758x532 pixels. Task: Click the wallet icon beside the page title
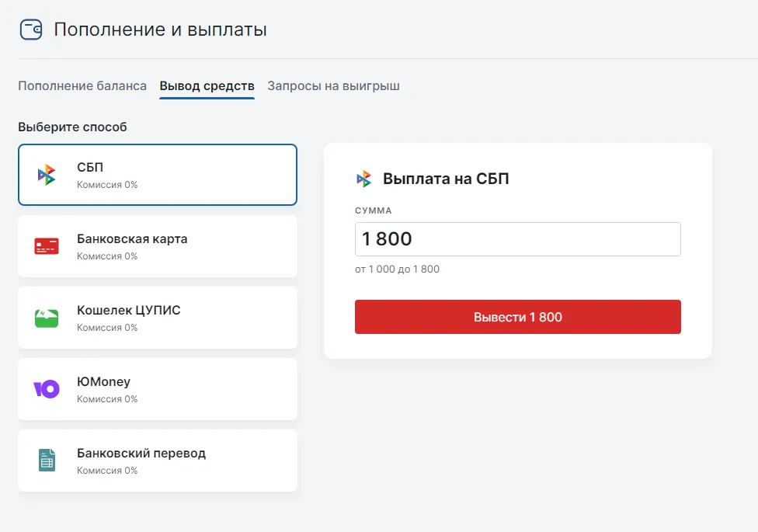[31, 30]
